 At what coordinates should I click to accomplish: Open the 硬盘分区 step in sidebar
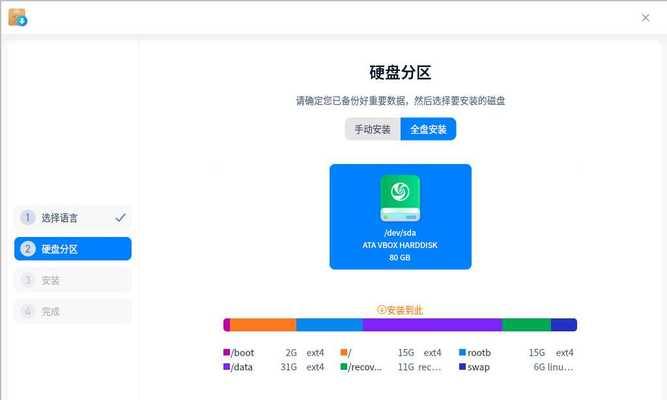click(x=72, y=249)
